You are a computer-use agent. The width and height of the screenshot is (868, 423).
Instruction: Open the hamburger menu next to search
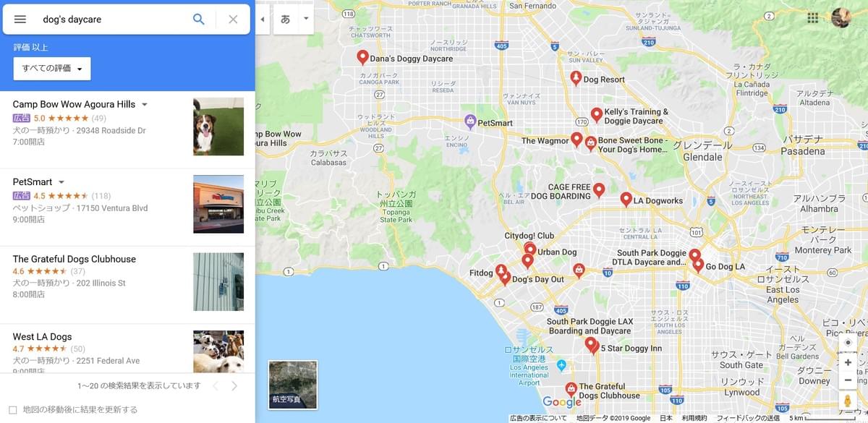(x=20, y=20)
